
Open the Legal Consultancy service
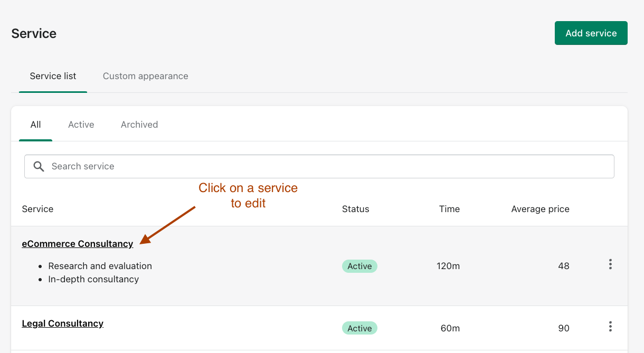pos(62,323)
